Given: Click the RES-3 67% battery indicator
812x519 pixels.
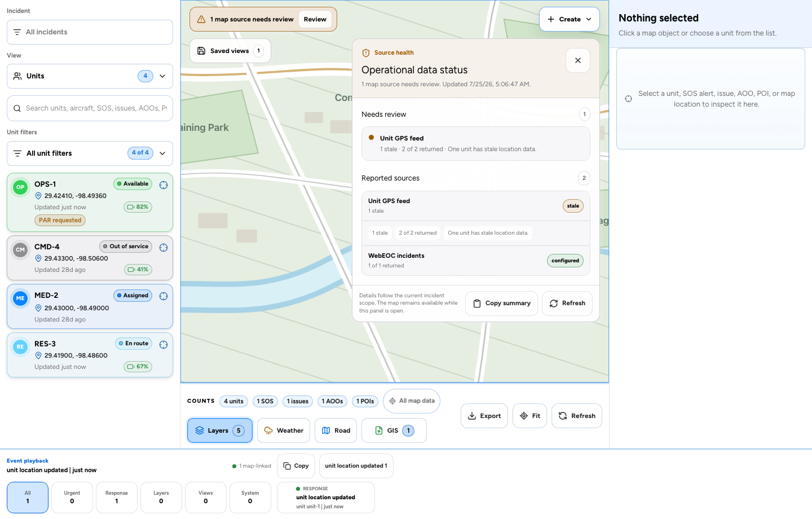Looking at the screenshot, I should pos(138,367).
